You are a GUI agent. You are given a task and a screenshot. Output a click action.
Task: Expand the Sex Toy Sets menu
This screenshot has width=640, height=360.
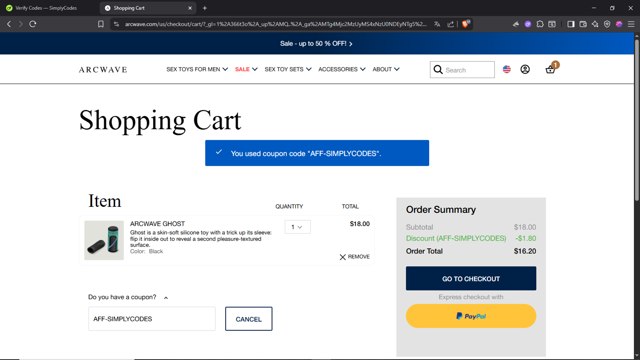288,69
